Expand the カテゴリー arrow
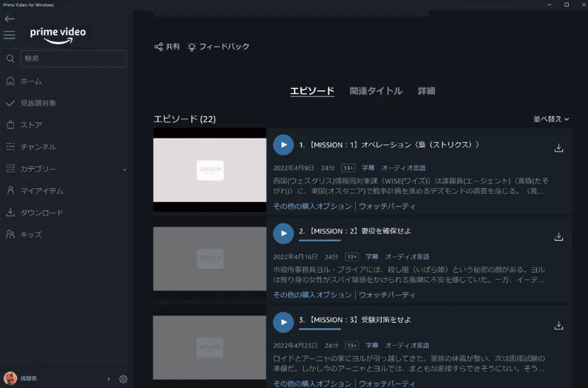 tap(124, 170)
